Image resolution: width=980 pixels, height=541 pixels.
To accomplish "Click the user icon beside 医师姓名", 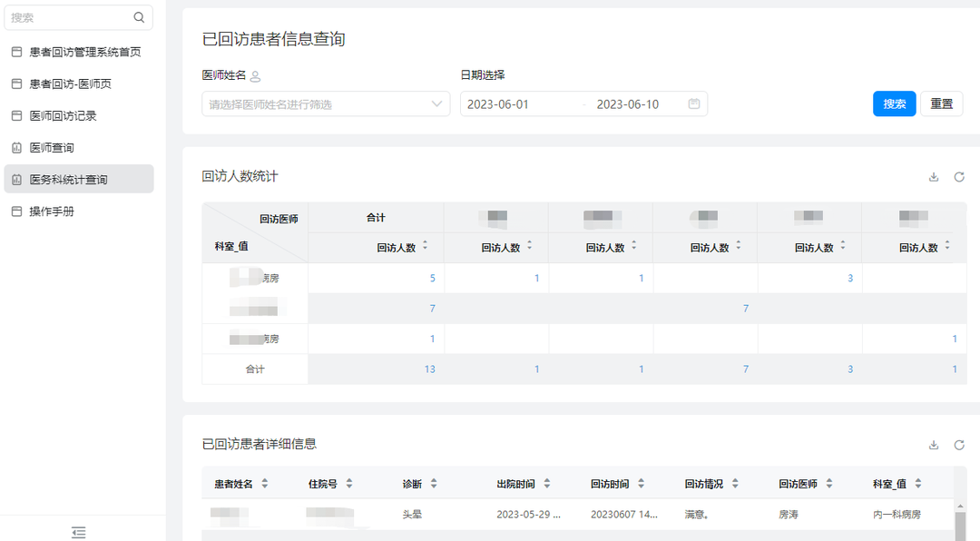I will 255,76.
